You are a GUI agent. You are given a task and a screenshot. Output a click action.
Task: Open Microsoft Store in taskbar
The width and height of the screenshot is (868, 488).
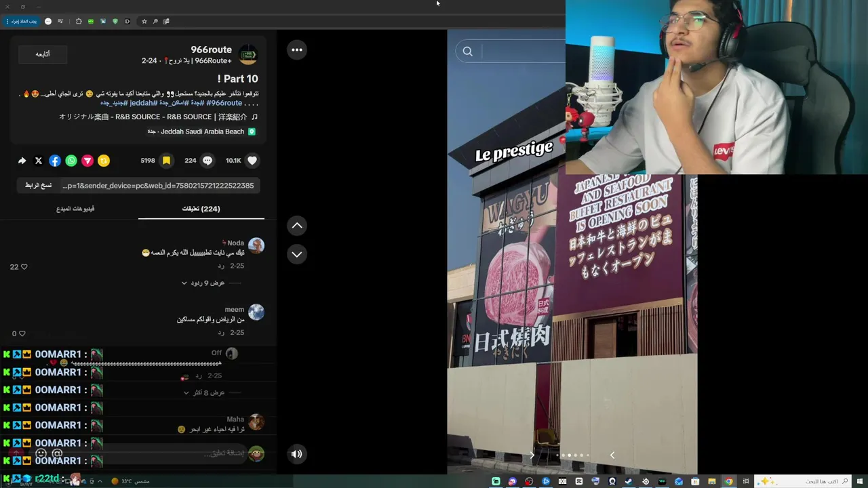point(695,481)
